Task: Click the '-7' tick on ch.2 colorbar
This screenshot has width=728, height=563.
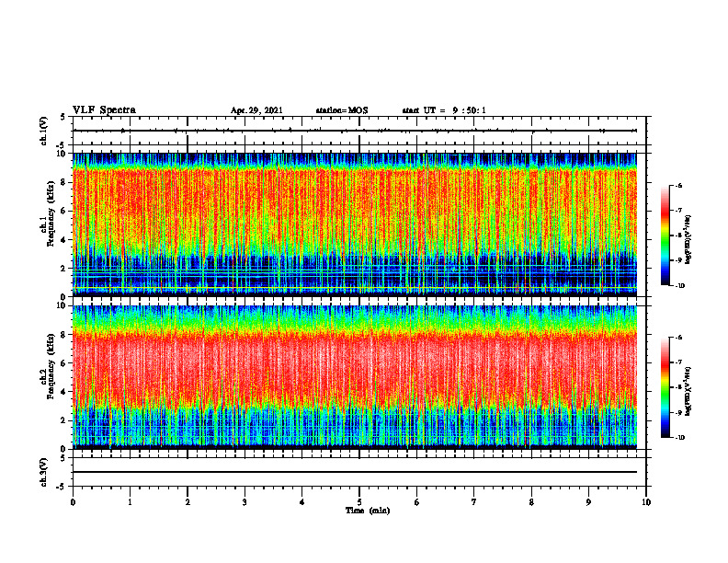Action: [678, 362]
